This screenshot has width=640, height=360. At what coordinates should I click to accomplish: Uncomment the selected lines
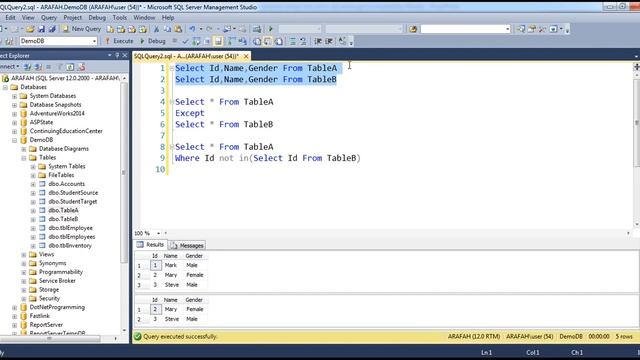[x=303, y=41]
